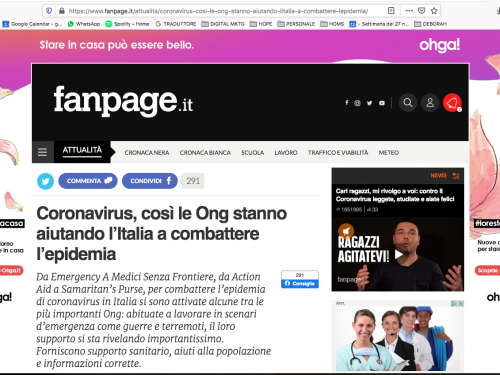Open the PERSONALE bookmarks folder
Image resolution: width=500 pixels, height=375 pixels.
tap(296, 24)
